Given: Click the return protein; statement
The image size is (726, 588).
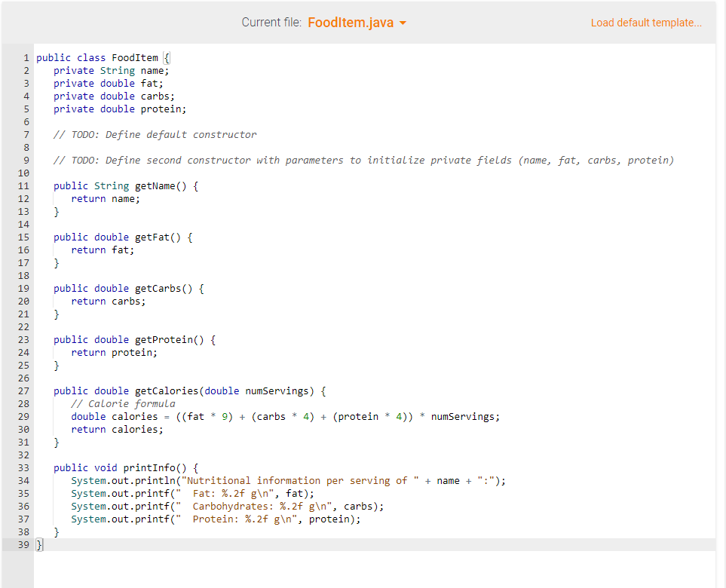Looking at the screenshot, I should pyautogui.click(x=115, y=353).
